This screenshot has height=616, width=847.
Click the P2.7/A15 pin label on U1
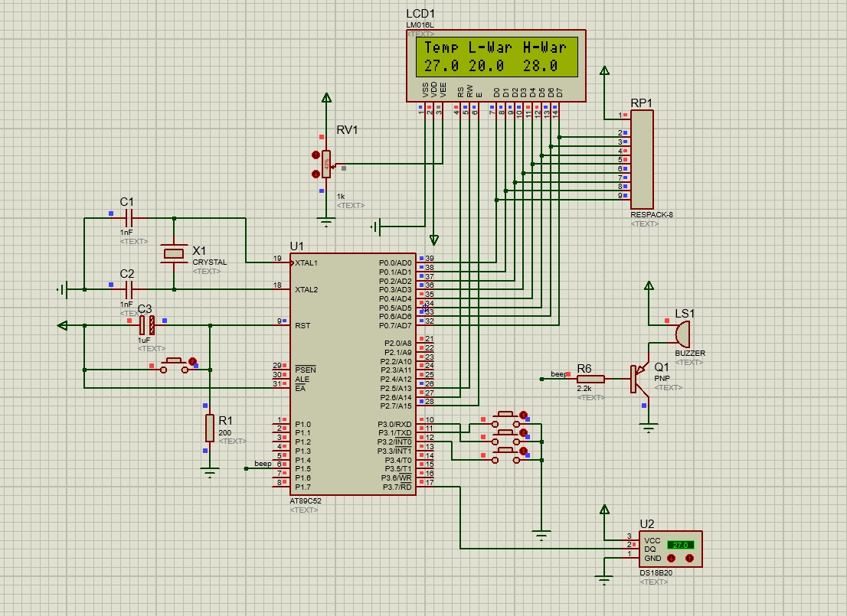point(396,406)
